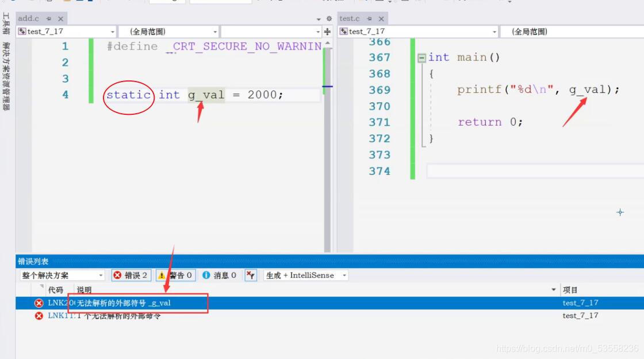Click the scroll-up arrow of add.c scrollbar

coord(327,43)
